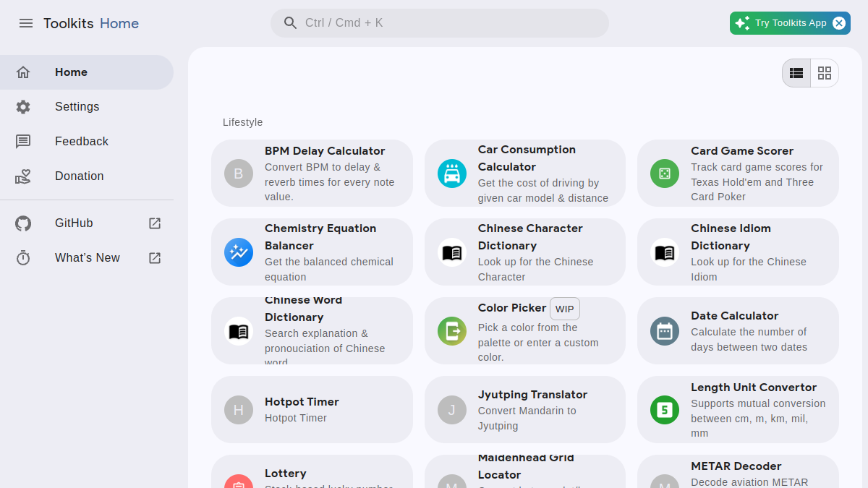Click the Feedback chat icon

point(23,142)
